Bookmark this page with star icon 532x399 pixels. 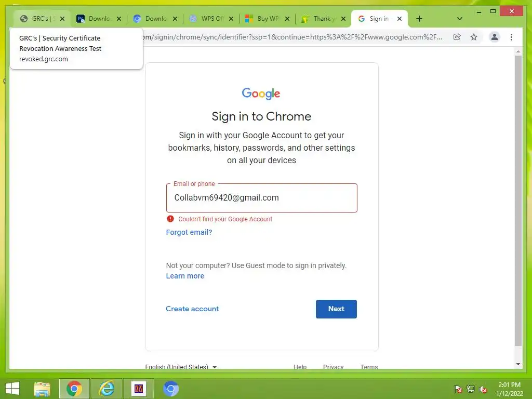coord(474,37)
